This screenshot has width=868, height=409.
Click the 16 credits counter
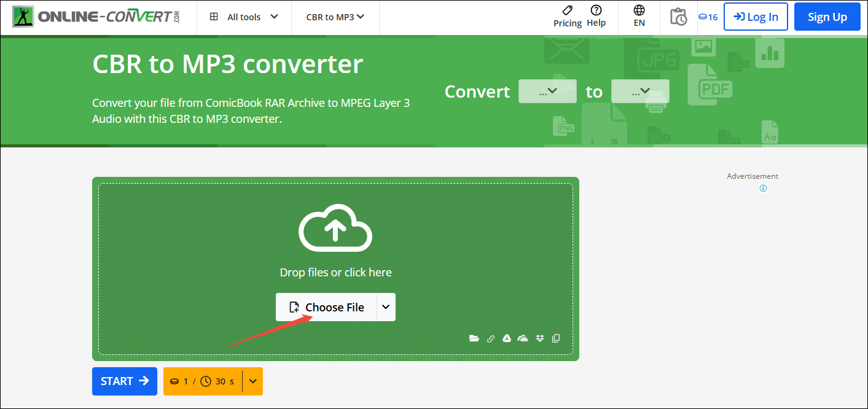(x=708, y=17)
